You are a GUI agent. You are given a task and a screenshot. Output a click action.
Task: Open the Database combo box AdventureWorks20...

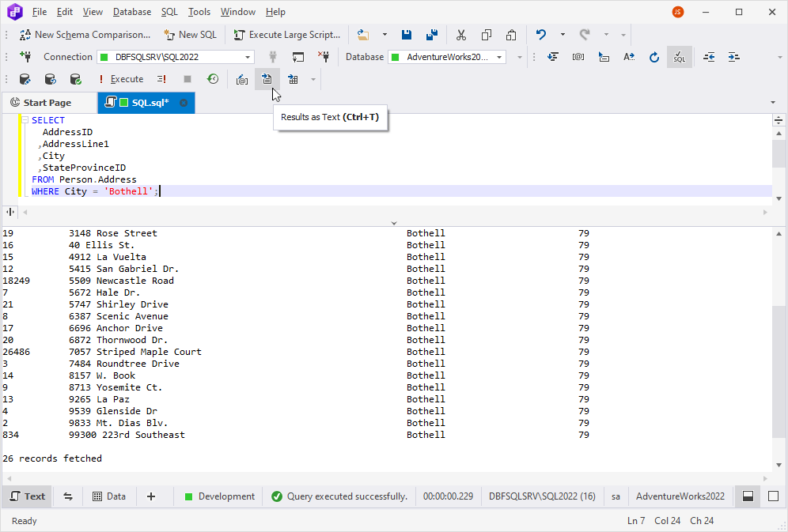pyautogui.click(x=447, y=57)
